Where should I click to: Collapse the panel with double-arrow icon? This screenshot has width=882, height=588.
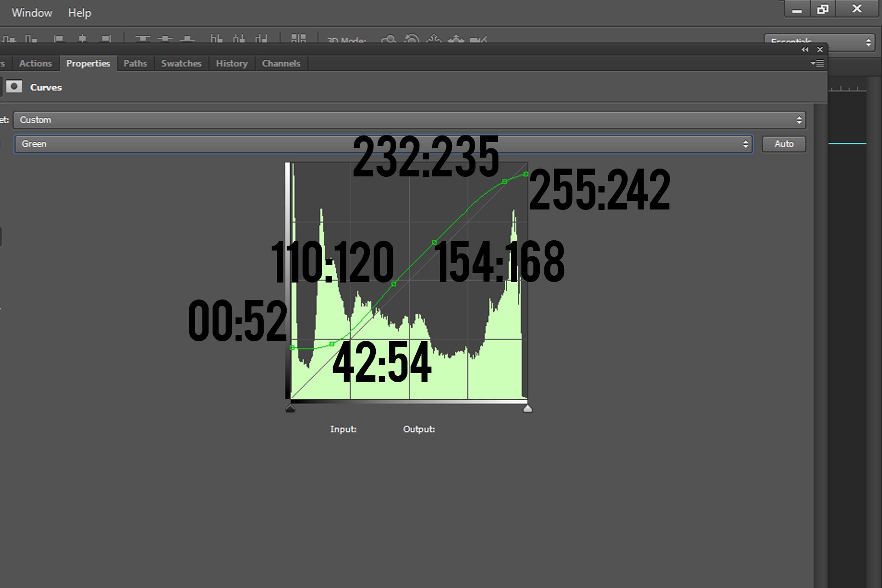point(805,50)
